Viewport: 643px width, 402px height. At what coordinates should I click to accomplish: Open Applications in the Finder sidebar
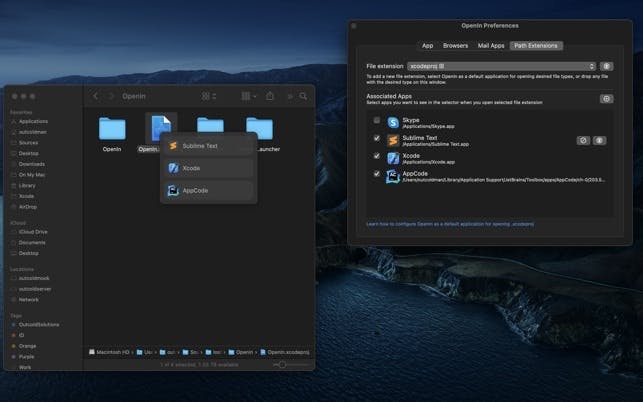coord(33,121)
